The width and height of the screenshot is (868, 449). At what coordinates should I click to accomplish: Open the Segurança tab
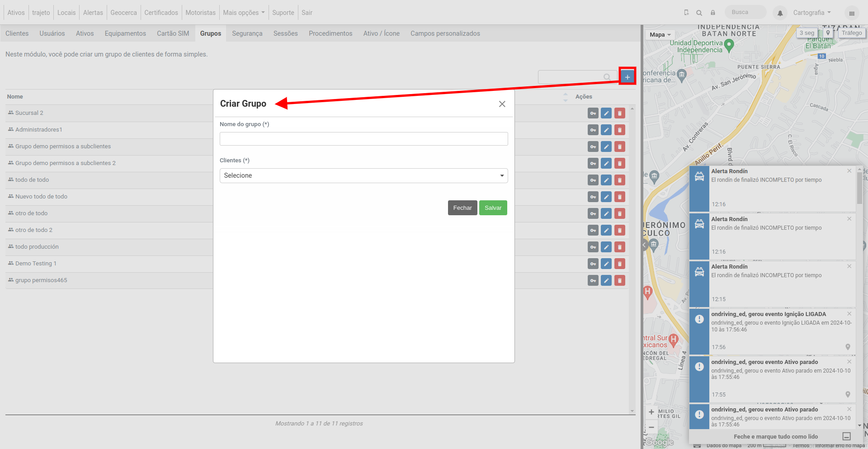tap(247, 33)
